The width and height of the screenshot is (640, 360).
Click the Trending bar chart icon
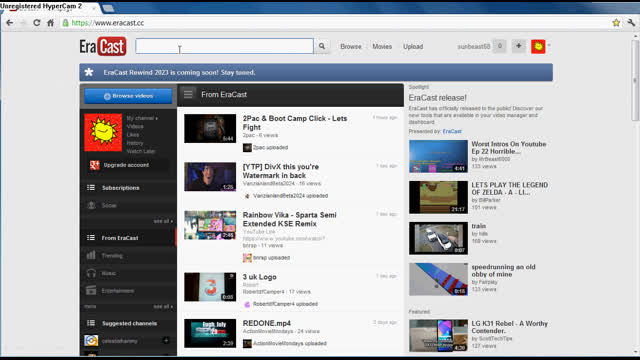coord(91,256)
